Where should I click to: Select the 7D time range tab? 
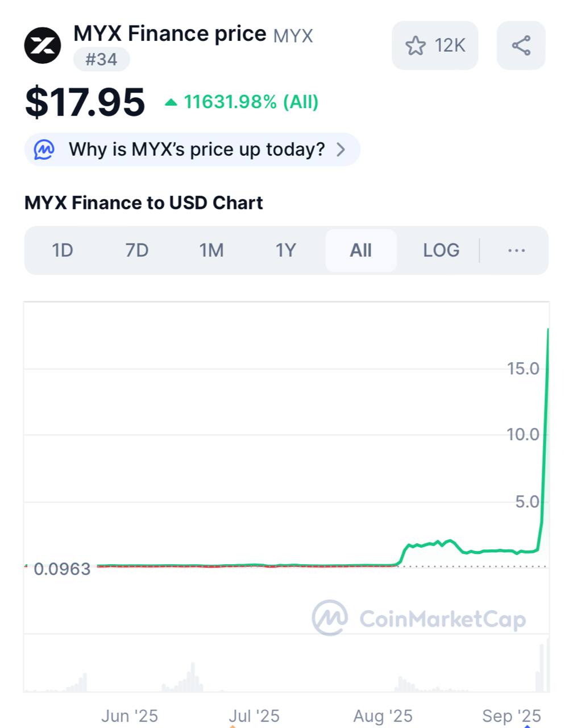pyautogui.click(x=137, y=250)
